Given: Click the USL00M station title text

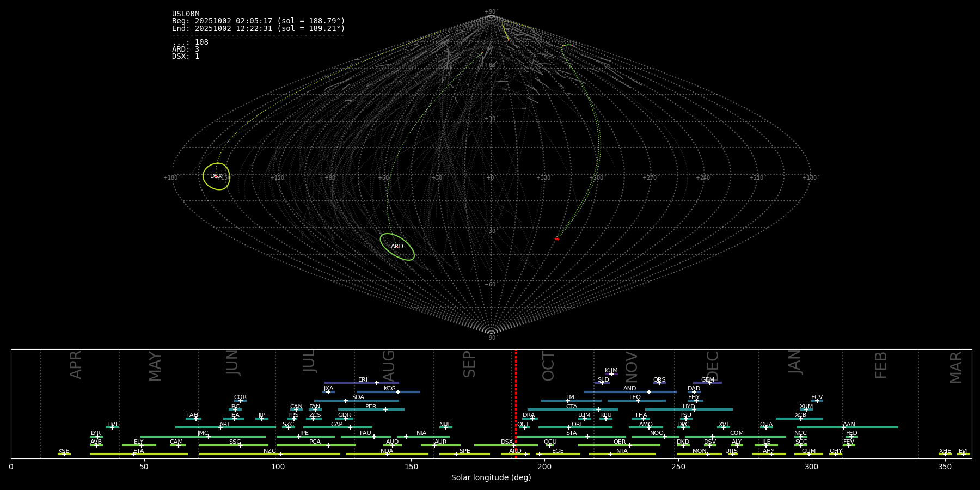Looking at the screenshot, I should pos(186,14).
